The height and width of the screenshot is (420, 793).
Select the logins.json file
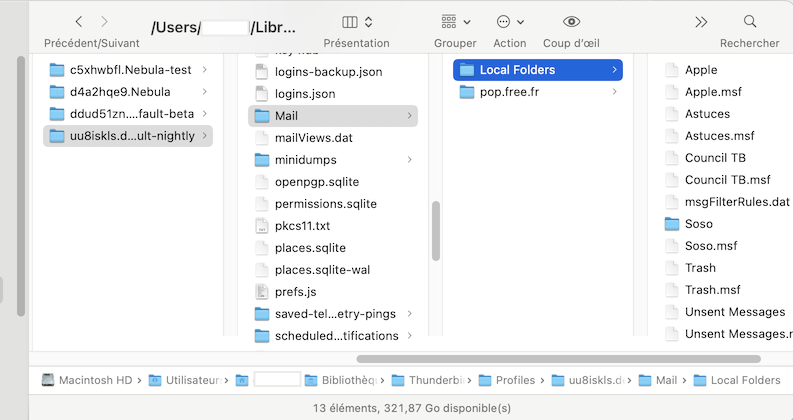click(333, 94)
